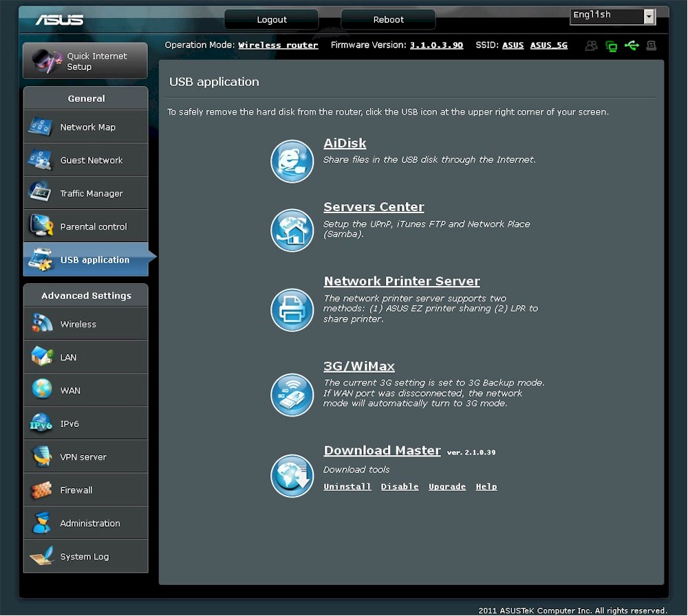Click the client status users icon in header
This screenshot has width=688, height=616.
pos(591,45)
